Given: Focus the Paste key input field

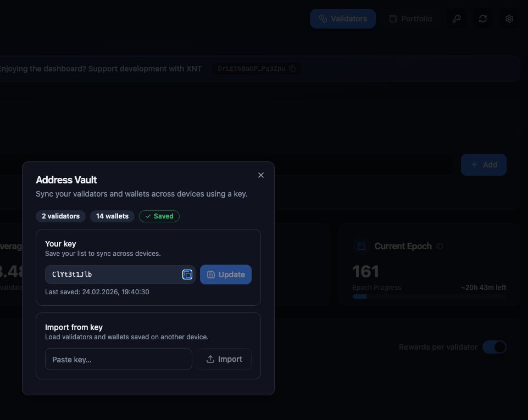Looking at the screenshot, I should [119, 359].
